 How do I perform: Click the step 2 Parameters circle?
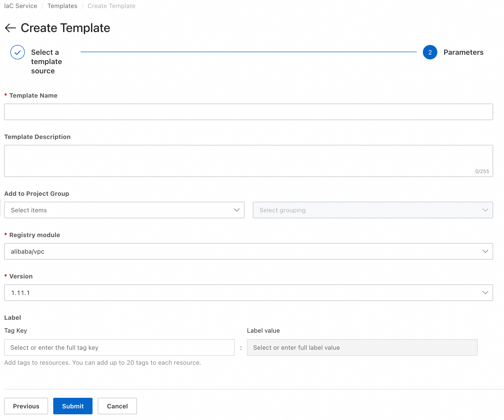pos(430,52)
